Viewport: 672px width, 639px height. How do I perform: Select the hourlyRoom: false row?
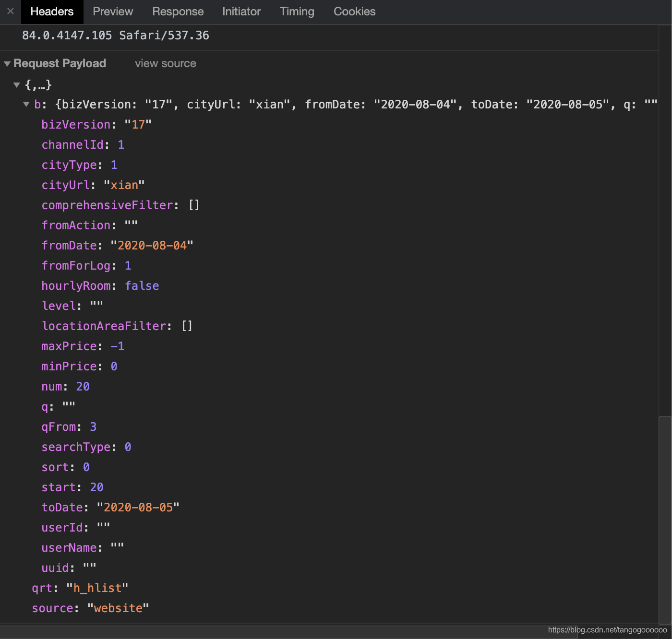click(x=100, y=286)
